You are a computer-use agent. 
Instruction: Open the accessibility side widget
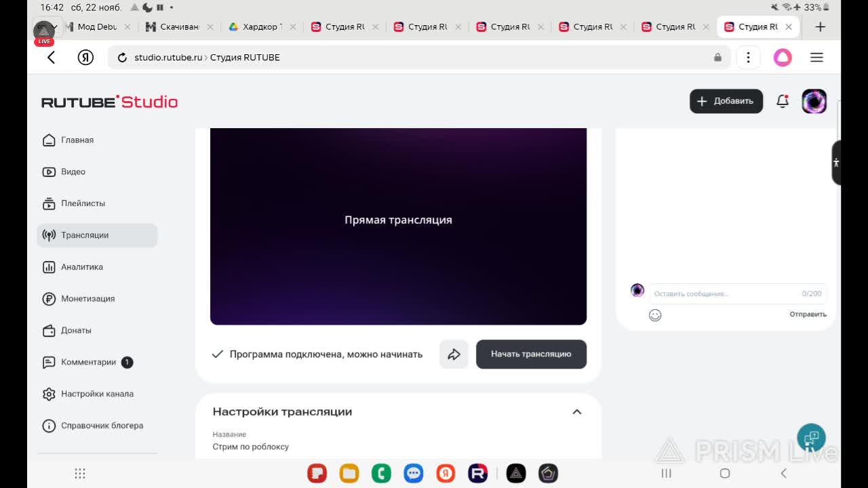tap(836, 163)
